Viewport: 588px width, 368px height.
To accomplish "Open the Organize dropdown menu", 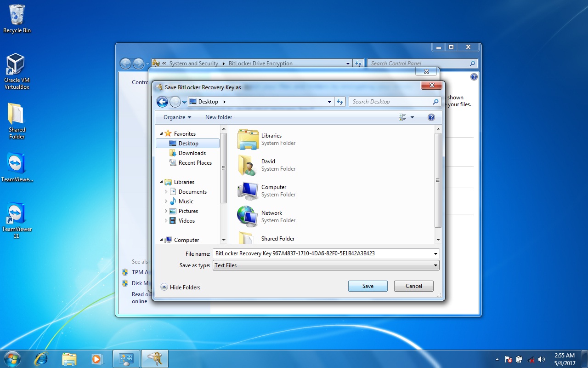I will click(x=177, y=117).
